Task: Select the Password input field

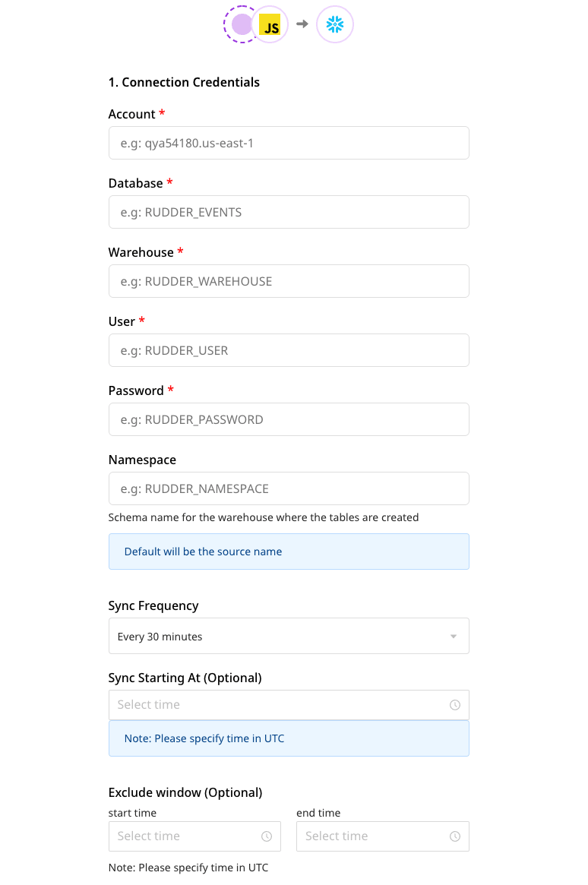Action: 289,419
